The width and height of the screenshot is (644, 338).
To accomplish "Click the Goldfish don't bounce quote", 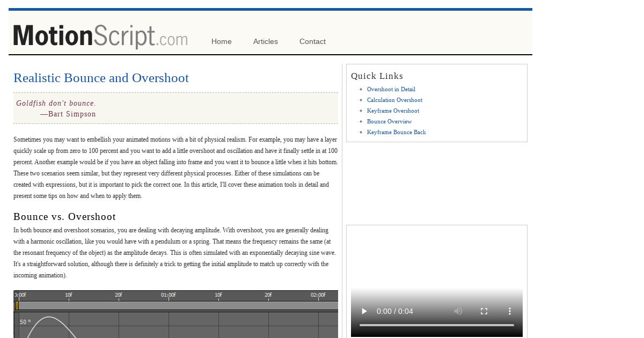I will click(56, 103).
